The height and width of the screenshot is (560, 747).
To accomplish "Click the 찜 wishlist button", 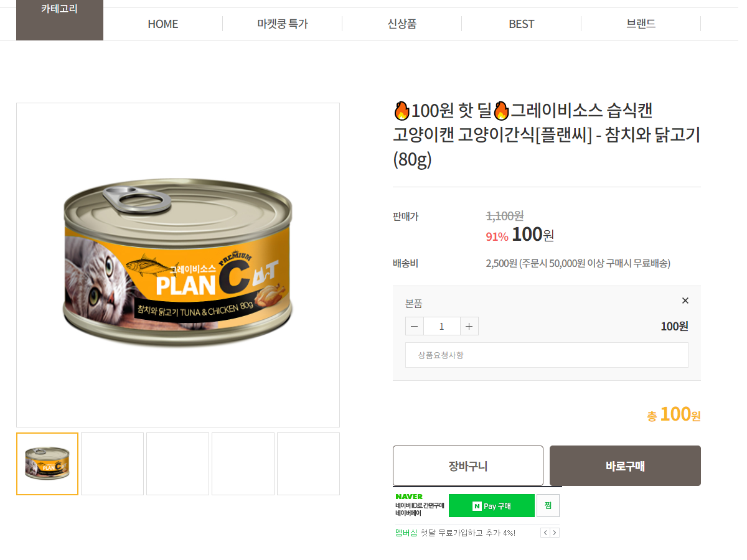I will (x=548, y=506).
